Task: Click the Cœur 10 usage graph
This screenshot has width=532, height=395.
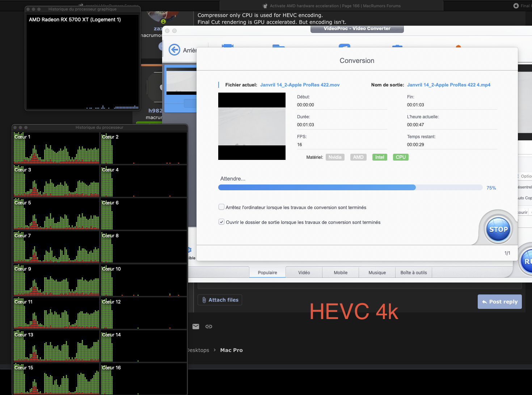Action: coord(144,280)
